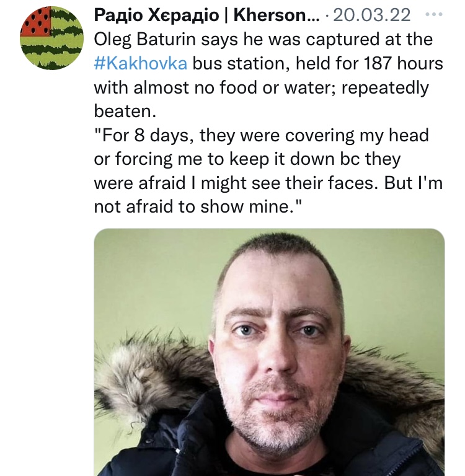Open the #Kakhovka hashtag
This screenshot has width=465, height=476.
click(141, 63)
